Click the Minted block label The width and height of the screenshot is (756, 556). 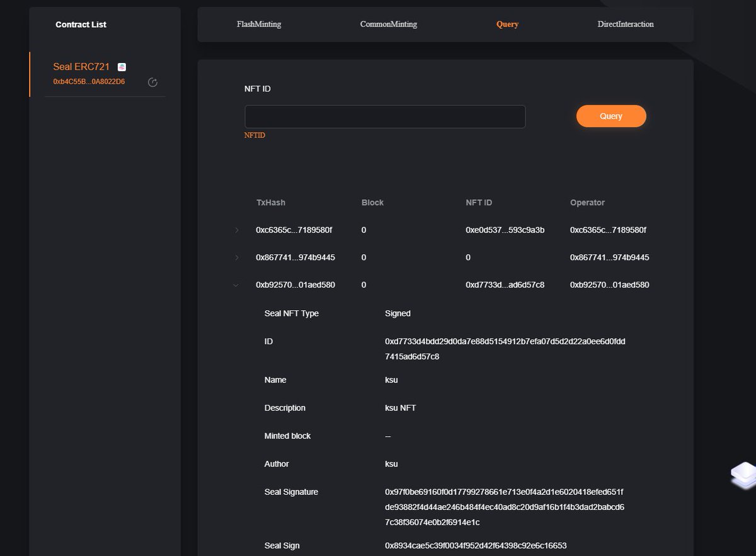[287, 436]
